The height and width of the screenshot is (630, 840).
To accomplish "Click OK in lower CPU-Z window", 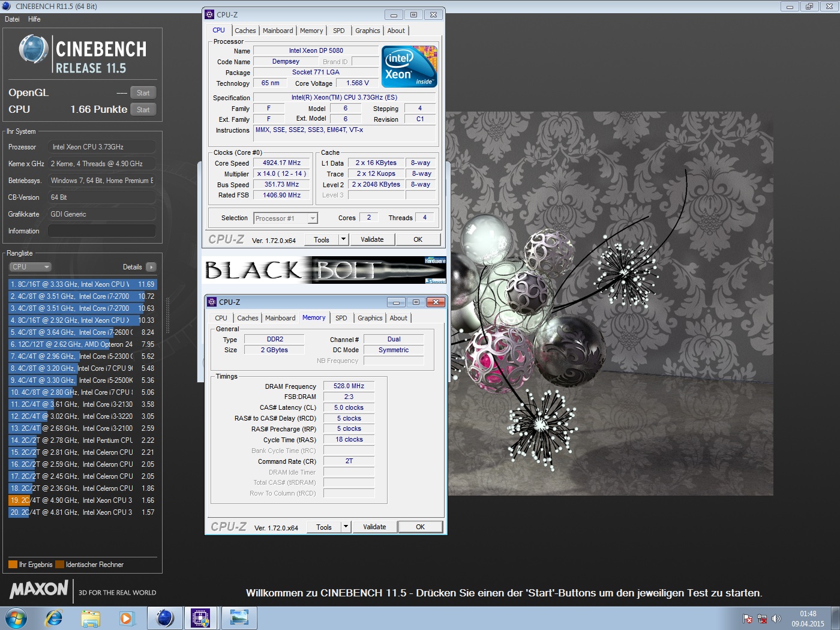I will click(x=421, y=527).
